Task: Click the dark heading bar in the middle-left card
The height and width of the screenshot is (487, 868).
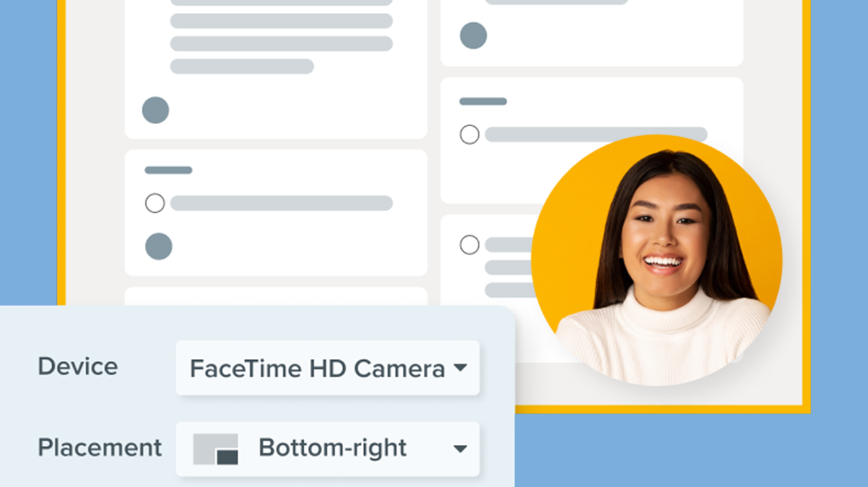Action: 167,170
